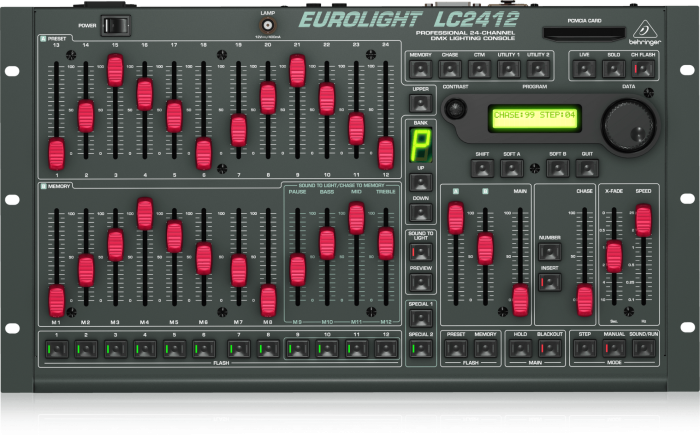
Task: Push the UTILITY 2 button
Action: point(538,69)
